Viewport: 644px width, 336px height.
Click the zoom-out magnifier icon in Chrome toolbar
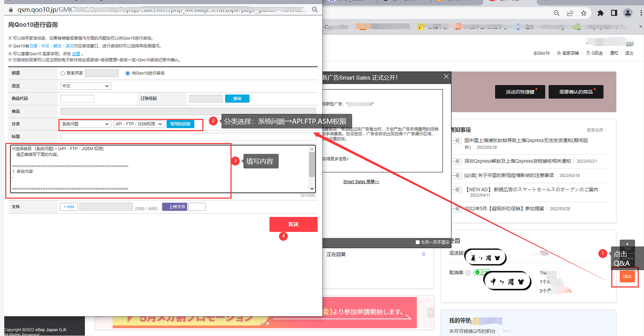[556, 13]
